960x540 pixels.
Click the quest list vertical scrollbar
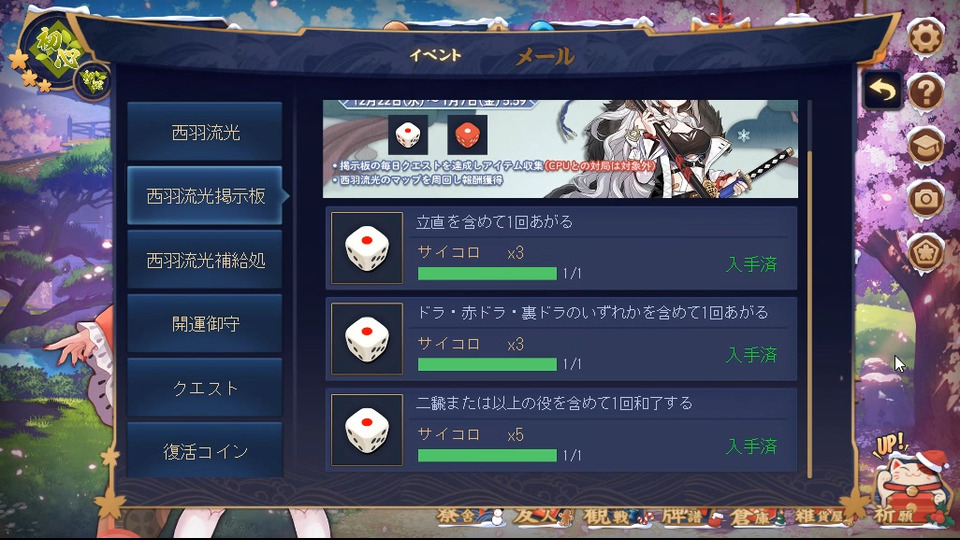pos(809,289)
